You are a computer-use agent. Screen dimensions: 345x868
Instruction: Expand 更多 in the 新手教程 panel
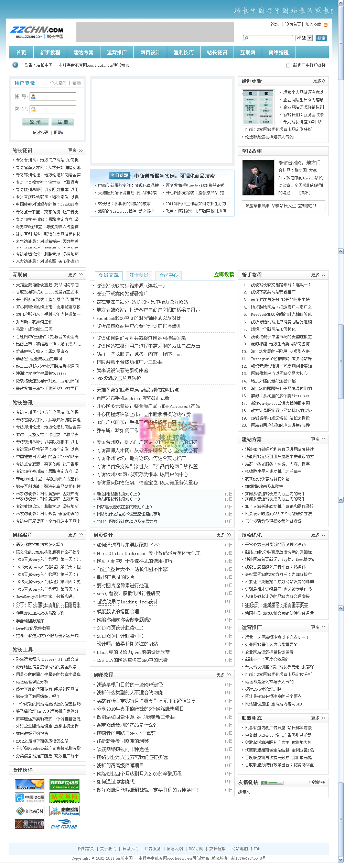(x=318, y=275)
